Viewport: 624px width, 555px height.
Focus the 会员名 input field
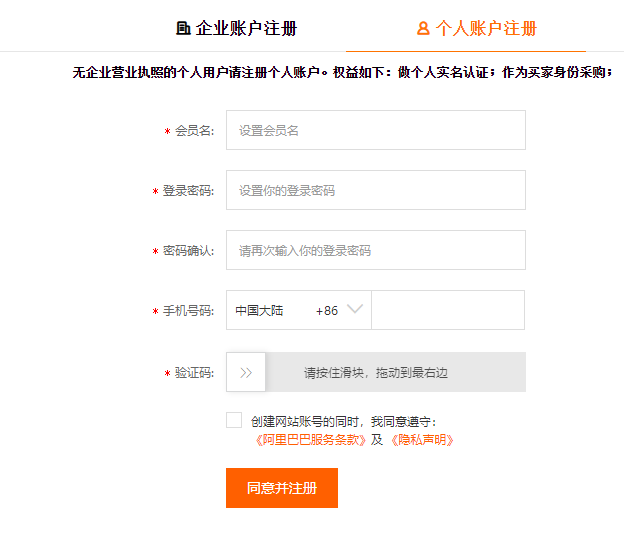(375, 130)
